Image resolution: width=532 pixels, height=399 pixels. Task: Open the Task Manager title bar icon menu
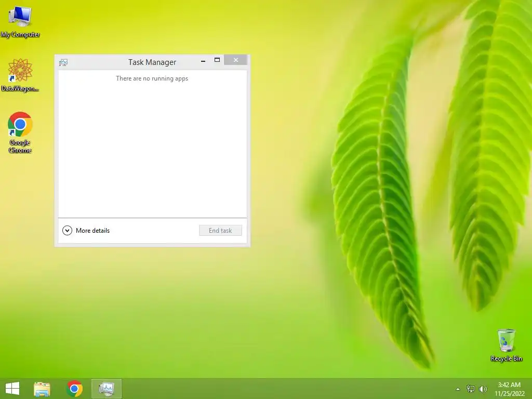(63, 62)
